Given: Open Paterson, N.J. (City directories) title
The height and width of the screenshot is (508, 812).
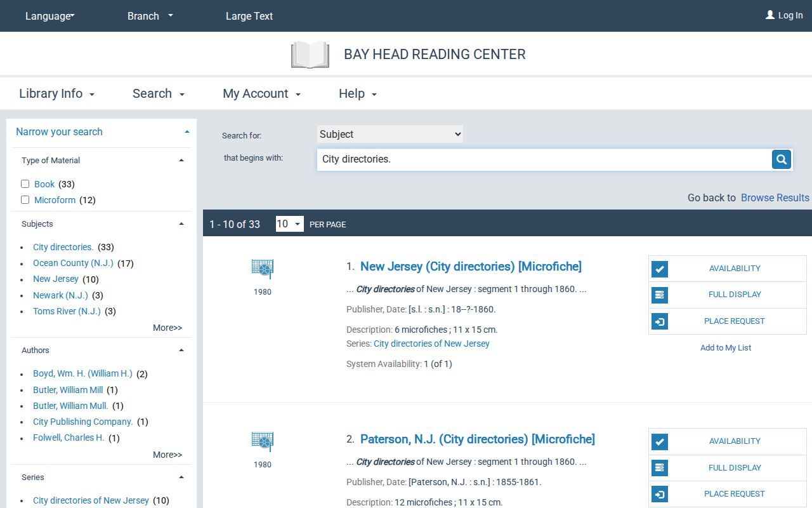Looking at the screenshot, I should (478, 439).
